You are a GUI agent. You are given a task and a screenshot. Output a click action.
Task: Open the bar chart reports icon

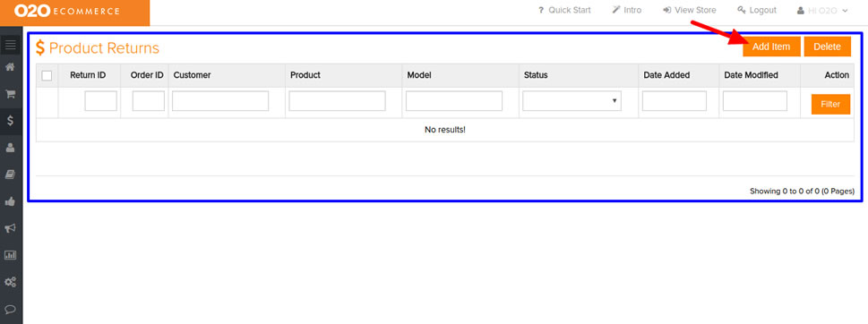click(11, 255)
